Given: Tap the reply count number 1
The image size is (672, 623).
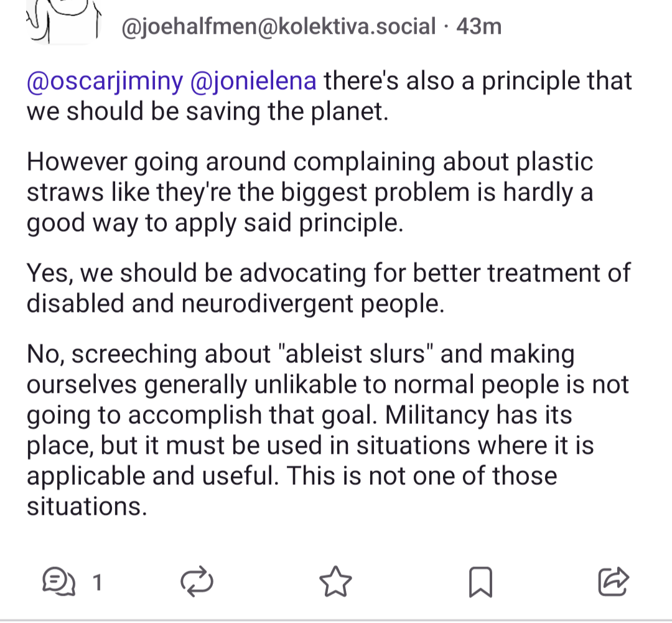Looking at the screenshot, I should point(98,583).
